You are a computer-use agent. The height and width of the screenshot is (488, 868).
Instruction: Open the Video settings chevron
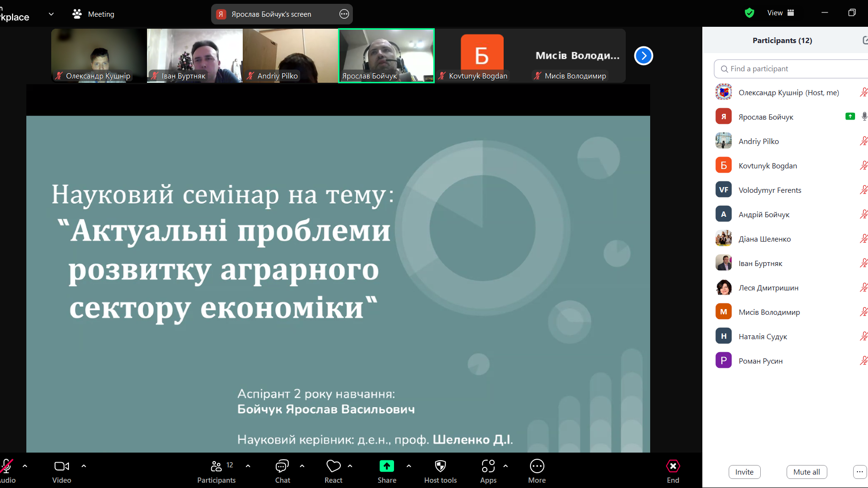(x=84, y=466)
